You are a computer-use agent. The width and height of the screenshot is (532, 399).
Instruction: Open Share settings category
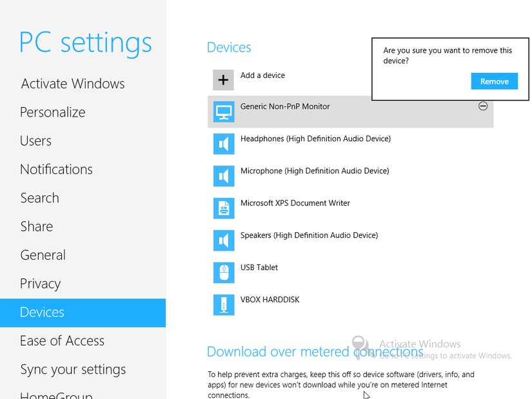pos(37,227)
